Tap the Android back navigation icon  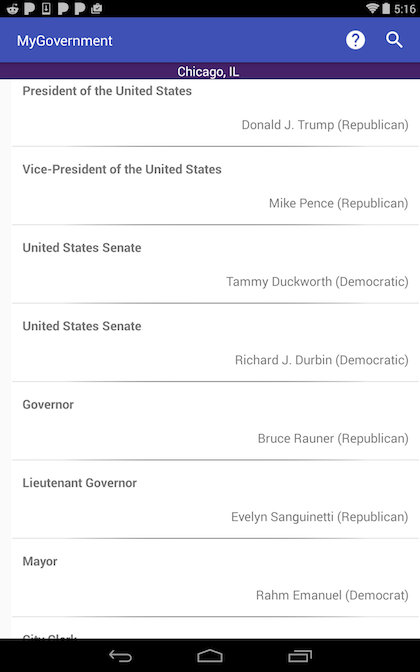(120, 656)
